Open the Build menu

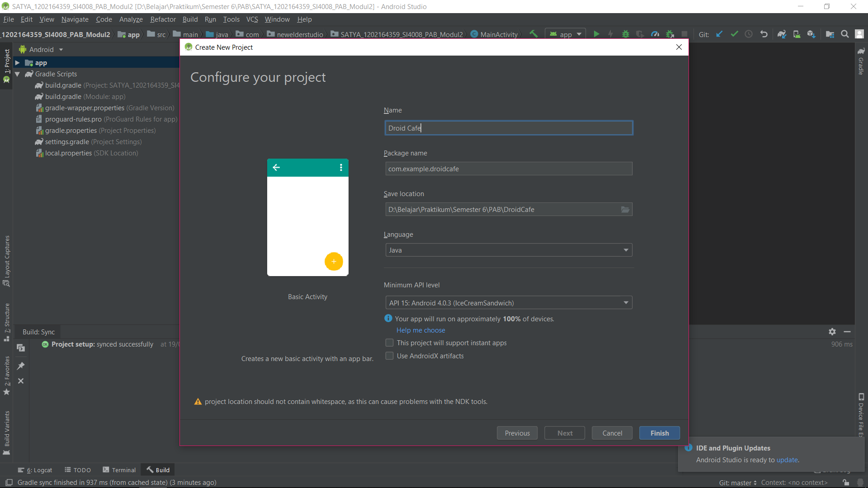[x=190, y=19]
